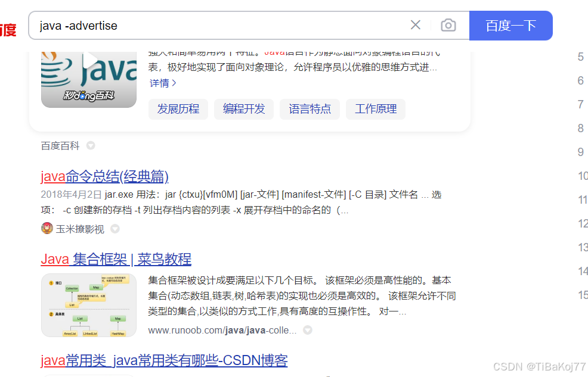Screen dimensions: 588x377
Task: Select the 发展历程 tag
Action: [178, 109]
